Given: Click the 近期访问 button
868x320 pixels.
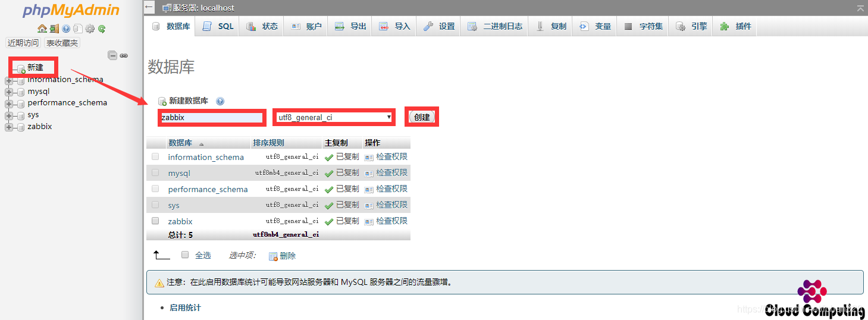Looking at the screenshot, I should coord(23,43).
